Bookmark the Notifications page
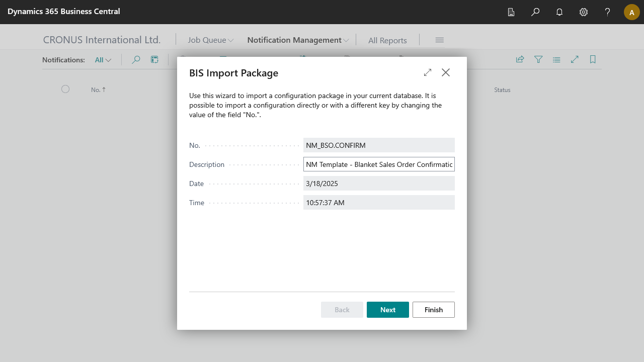644x362 pixels. click(x=593, y=60)
